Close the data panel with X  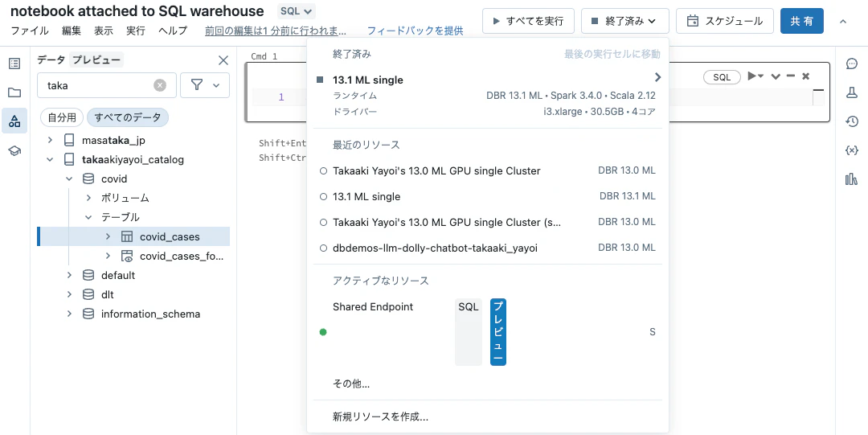coord(223,60)
